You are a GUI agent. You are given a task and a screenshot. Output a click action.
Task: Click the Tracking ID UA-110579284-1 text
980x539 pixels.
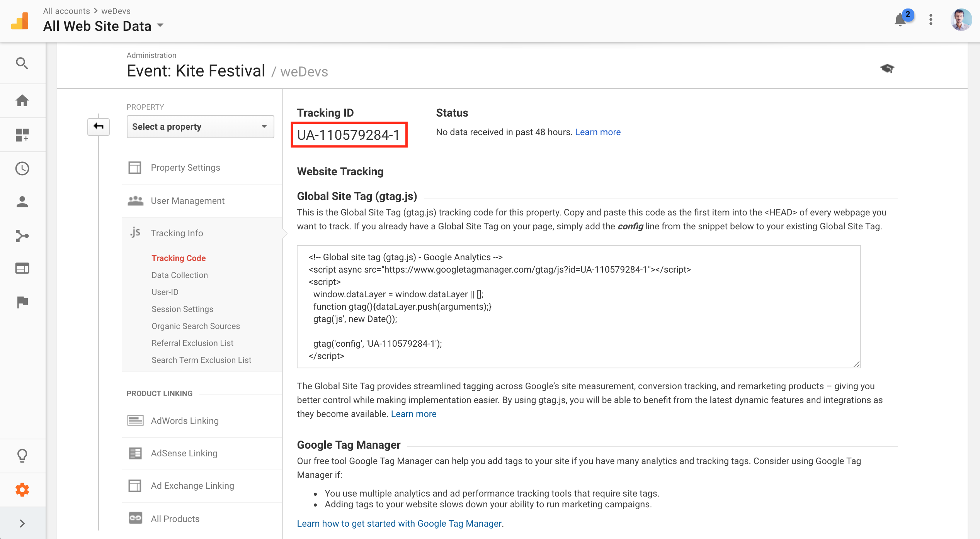(349, 135)
